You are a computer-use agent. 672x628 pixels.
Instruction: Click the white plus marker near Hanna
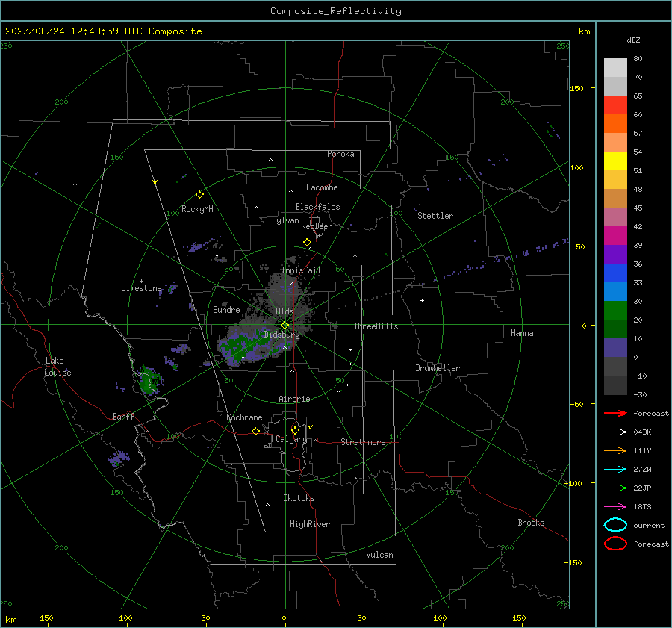pos(422,300)
